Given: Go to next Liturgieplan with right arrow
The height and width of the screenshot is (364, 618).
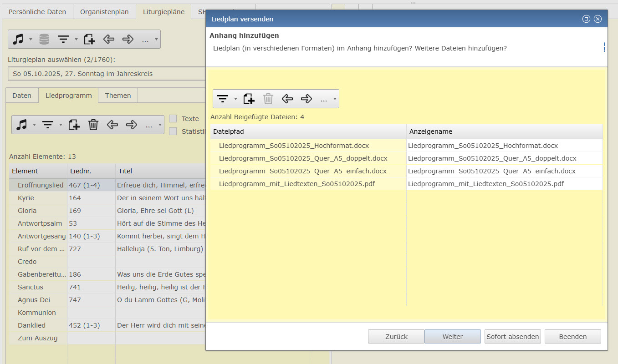Looking at the screenshot, I should [128, 40].
